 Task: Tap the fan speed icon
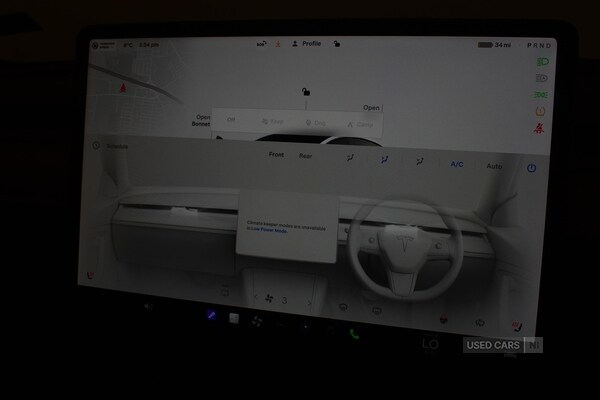coord(269,299)
